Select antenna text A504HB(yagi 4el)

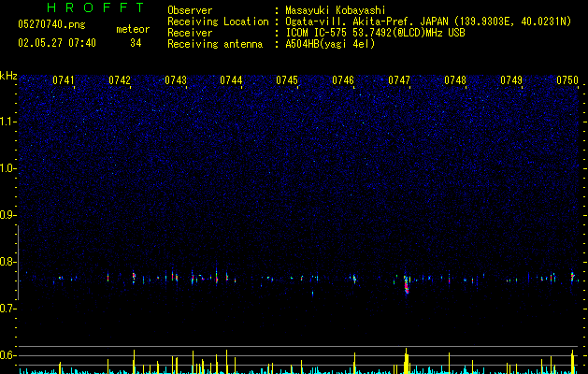point(330,44)
